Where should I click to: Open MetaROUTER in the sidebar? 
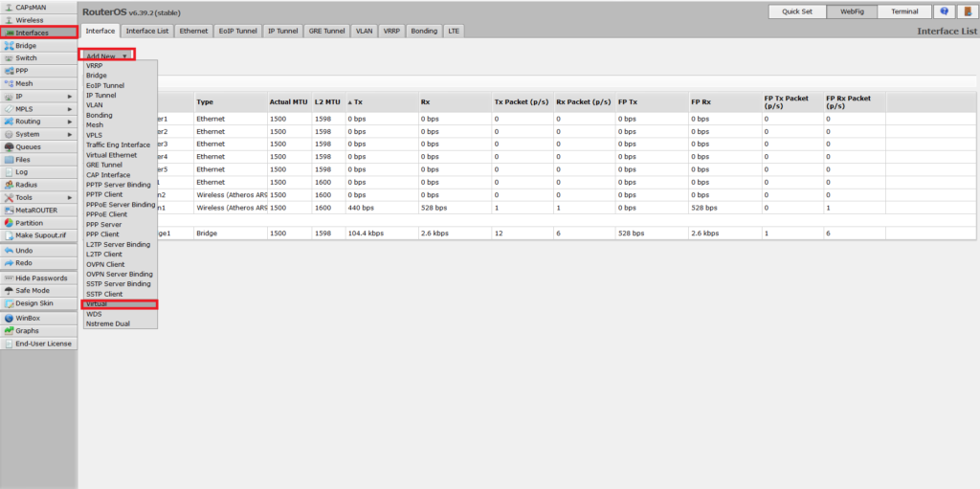tap(38, 211)
